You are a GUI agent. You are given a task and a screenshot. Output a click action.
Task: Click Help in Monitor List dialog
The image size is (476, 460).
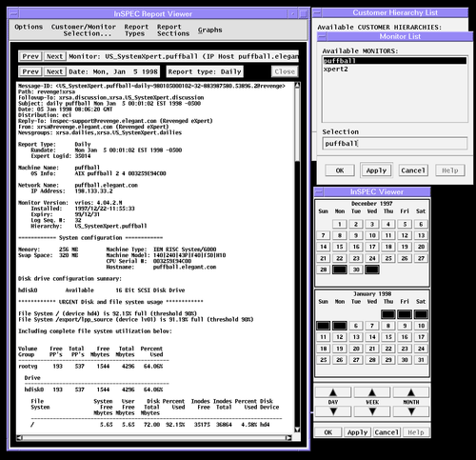(x=450, y=170)
